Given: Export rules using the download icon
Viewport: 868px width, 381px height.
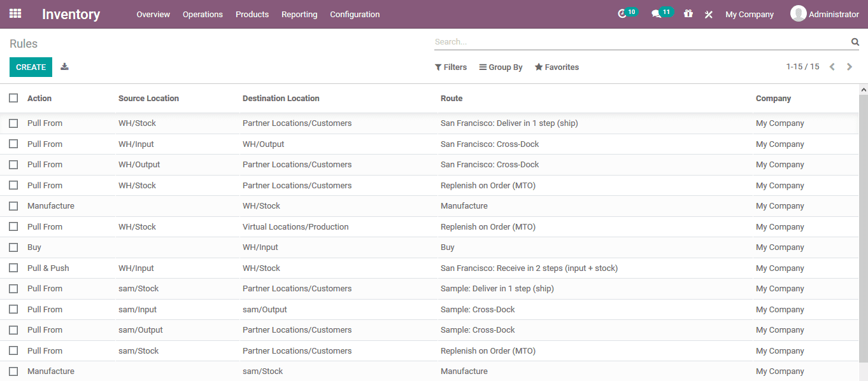Looking at the screenshot, I should pyautogui.click(x=64, y=67).
